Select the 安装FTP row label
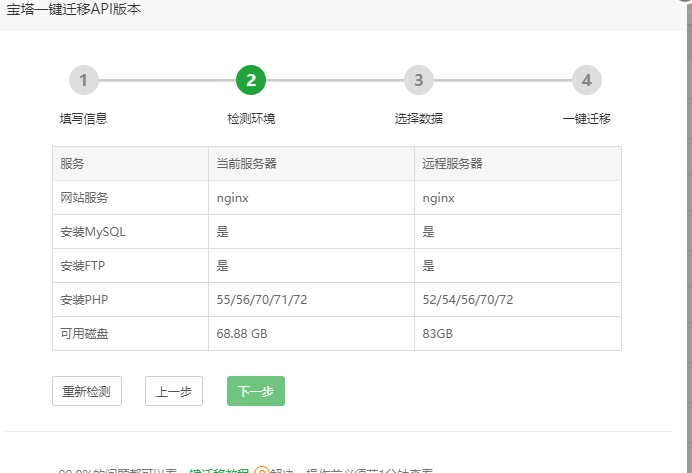692x473 pixels. [83, 266]
